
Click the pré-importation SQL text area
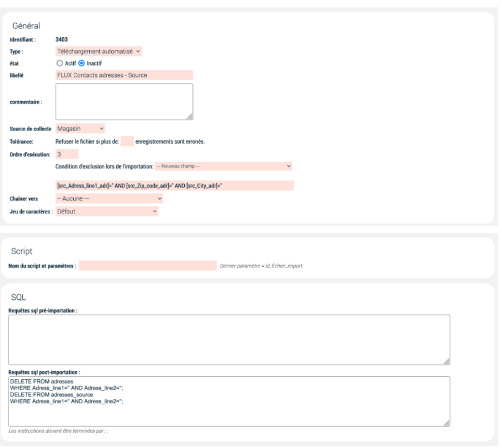point(229,340)
